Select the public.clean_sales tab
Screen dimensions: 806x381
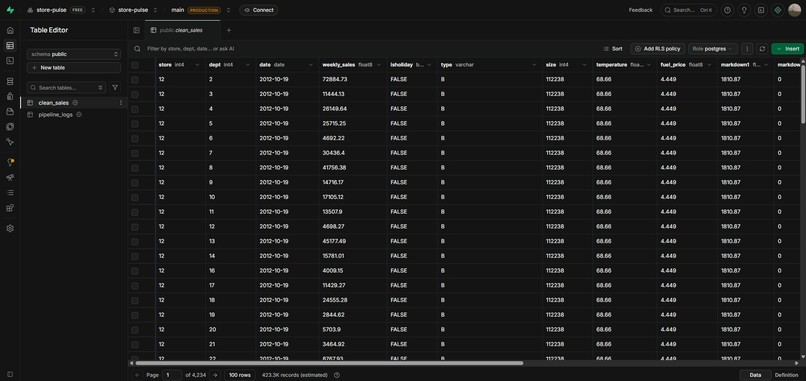pyautogui.click(x=182, y=30)
